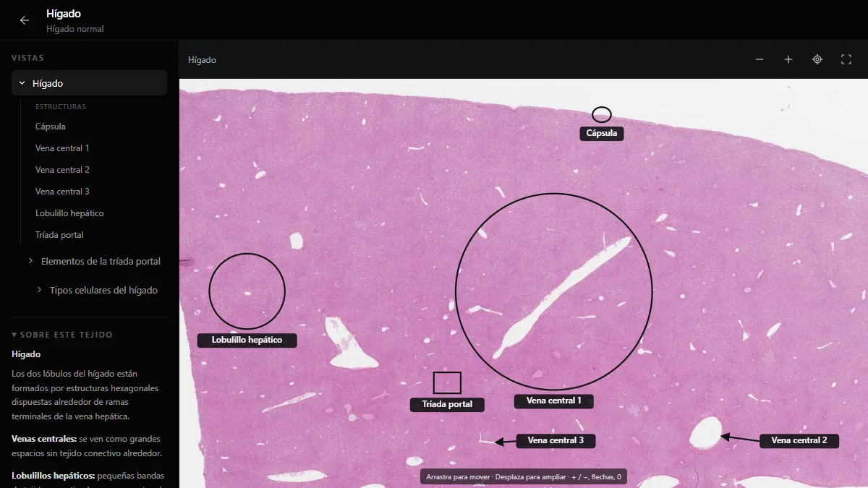Click the Lobulillos hepáticos description text
868x488 pixels.
point(88,479)
